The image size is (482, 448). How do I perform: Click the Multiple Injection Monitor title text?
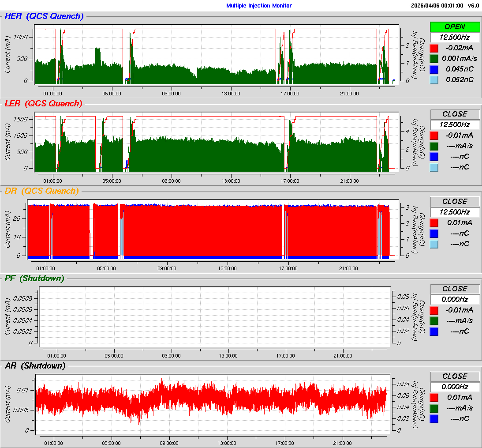259,6
